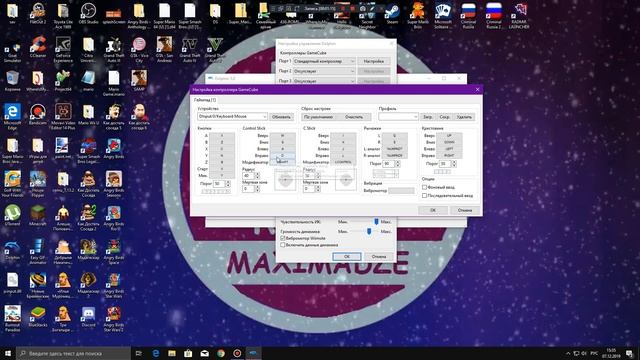The width and height of the screenshot is (640, 360).
Task: Click Microsoft Edge in the taskbar
Action: pos(156,353)
